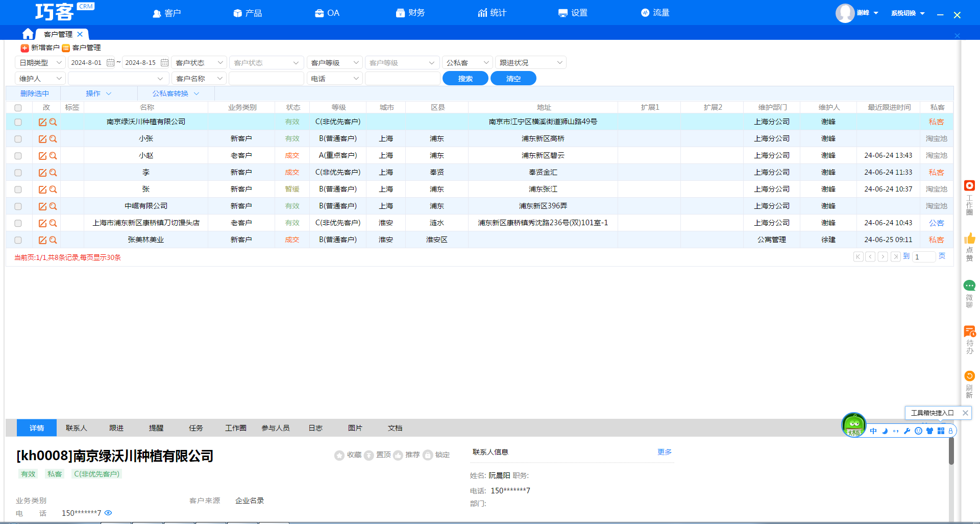The height and width of the screenshot is (524, 980).
Task: Open the 统计 top menu
Action: (492, 13)
